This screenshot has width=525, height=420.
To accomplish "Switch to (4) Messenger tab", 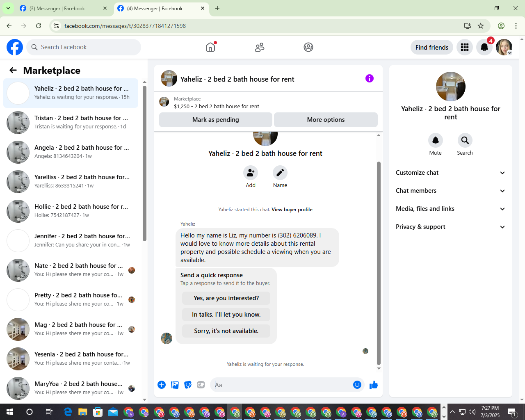I will coord(161,8).
